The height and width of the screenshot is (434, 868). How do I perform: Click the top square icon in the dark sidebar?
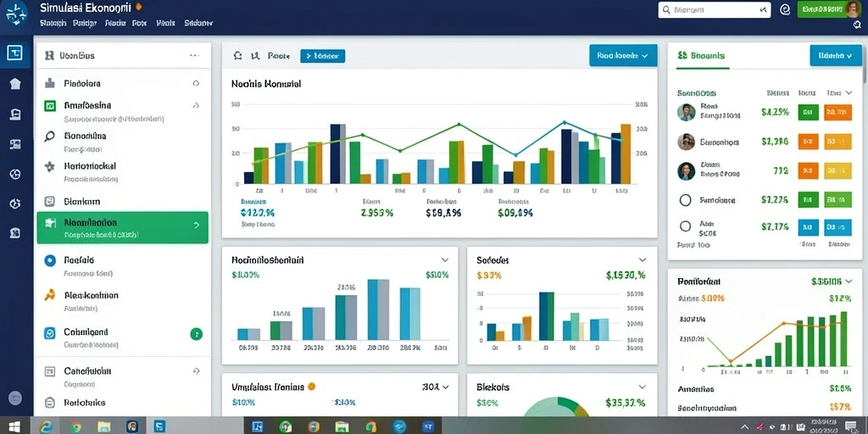click(x=15, y=53)
